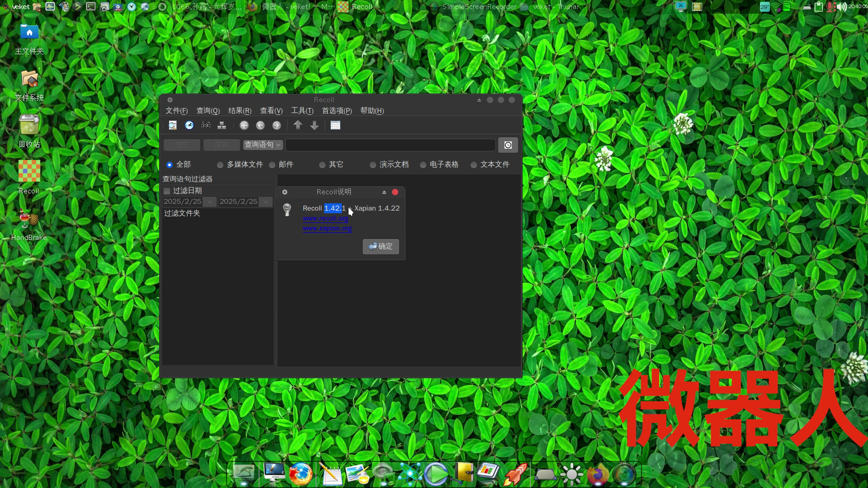Click the 确定 button in dialog
868x488 pixels.
(381, 246)
